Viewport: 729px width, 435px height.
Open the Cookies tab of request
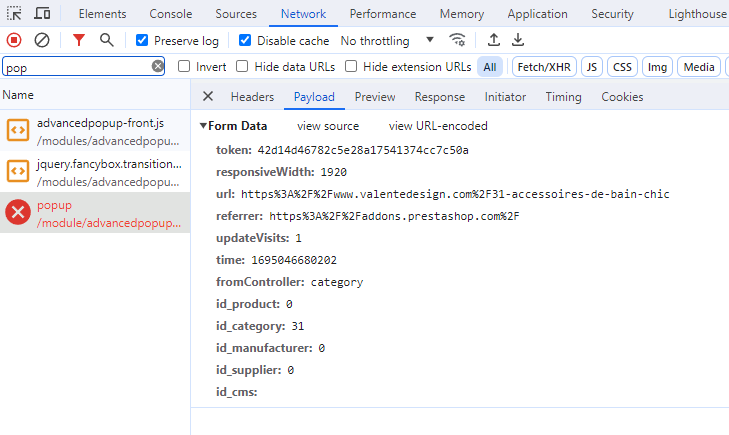pos(622,97)
